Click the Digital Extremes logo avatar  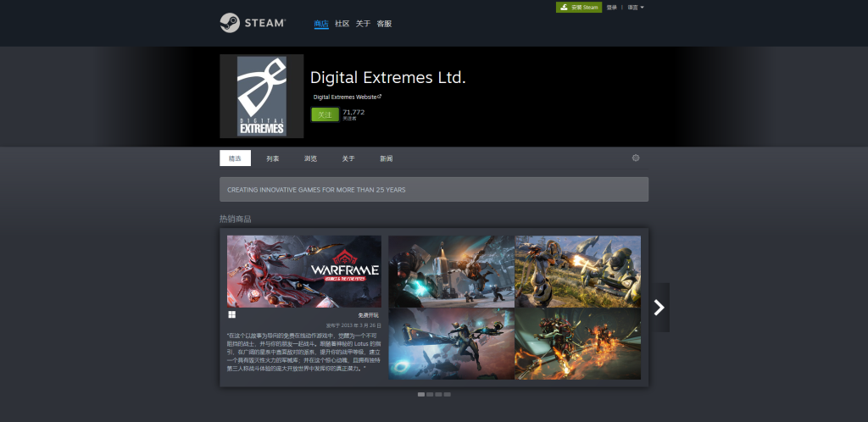point(262,97)
